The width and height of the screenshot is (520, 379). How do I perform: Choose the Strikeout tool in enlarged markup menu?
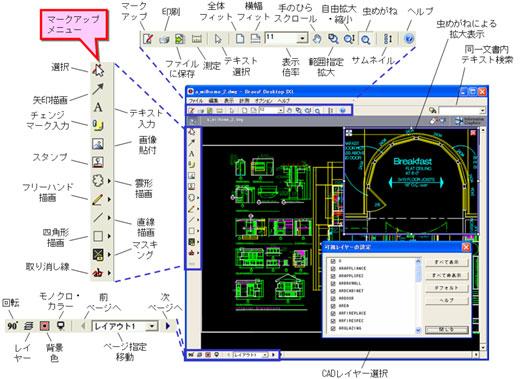pos(98,273)
